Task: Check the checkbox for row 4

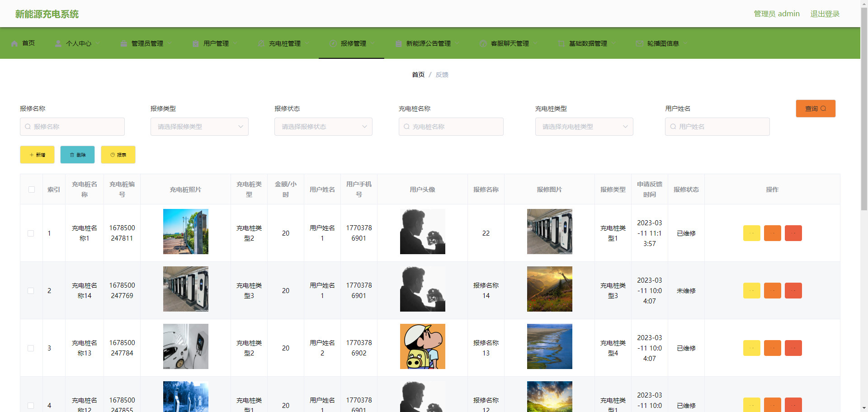Action: coord(31,406)
